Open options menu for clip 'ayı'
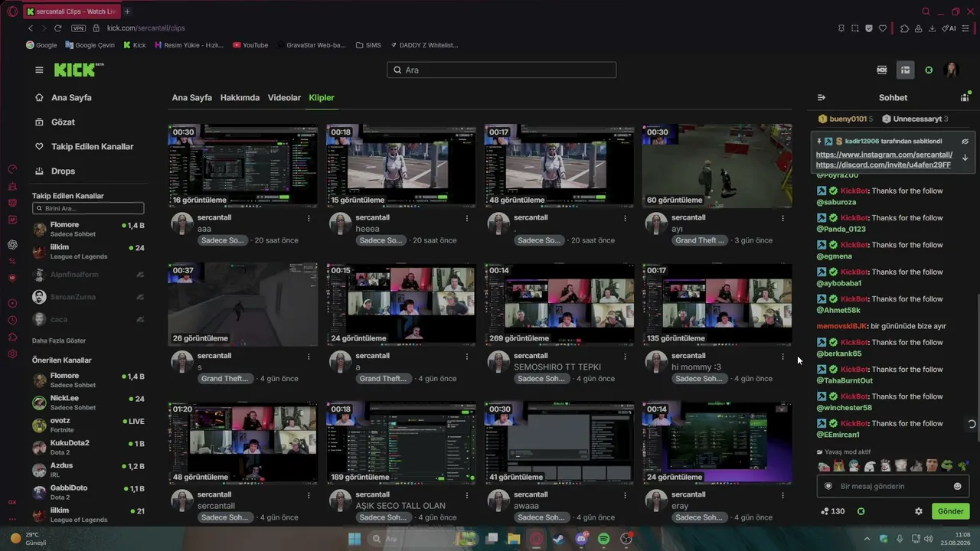Screen dimensions: 980x551 [x=782, y=218]
